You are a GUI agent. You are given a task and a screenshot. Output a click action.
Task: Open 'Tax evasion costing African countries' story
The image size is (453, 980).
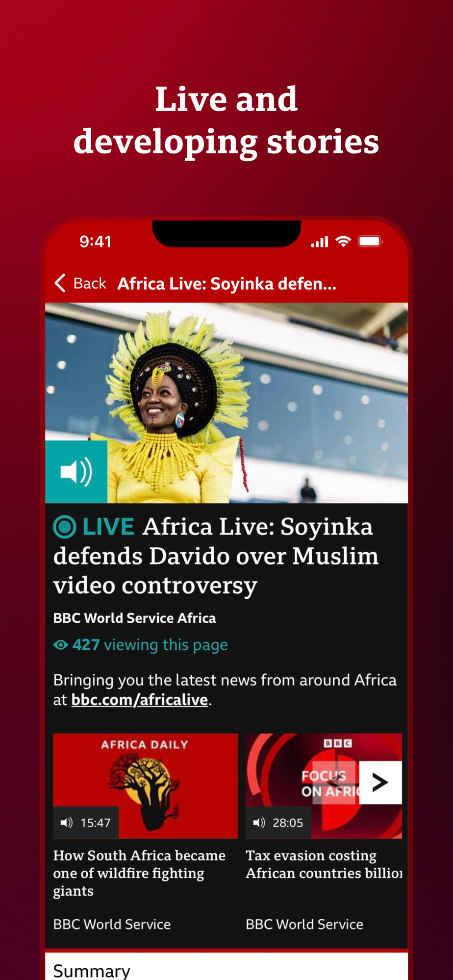(324, 864)
